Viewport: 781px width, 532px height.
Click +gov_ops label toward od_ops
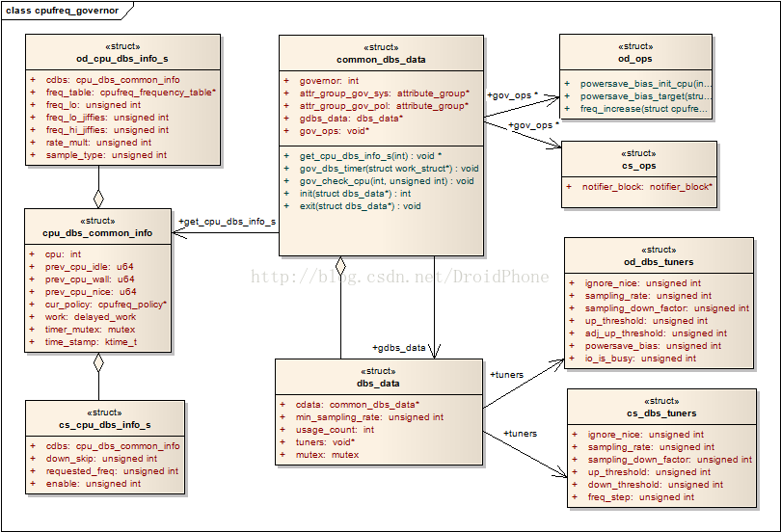point(513,95)
